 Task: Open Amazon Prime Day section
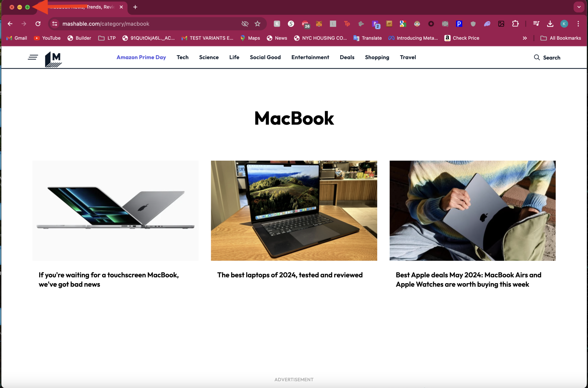pos(141,57)
